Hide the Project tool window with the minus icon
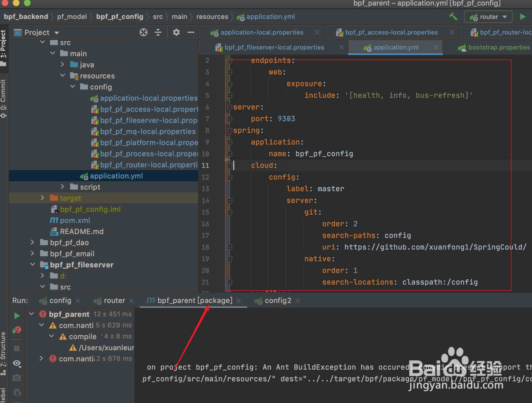532x403 pixels. [191, 33]
